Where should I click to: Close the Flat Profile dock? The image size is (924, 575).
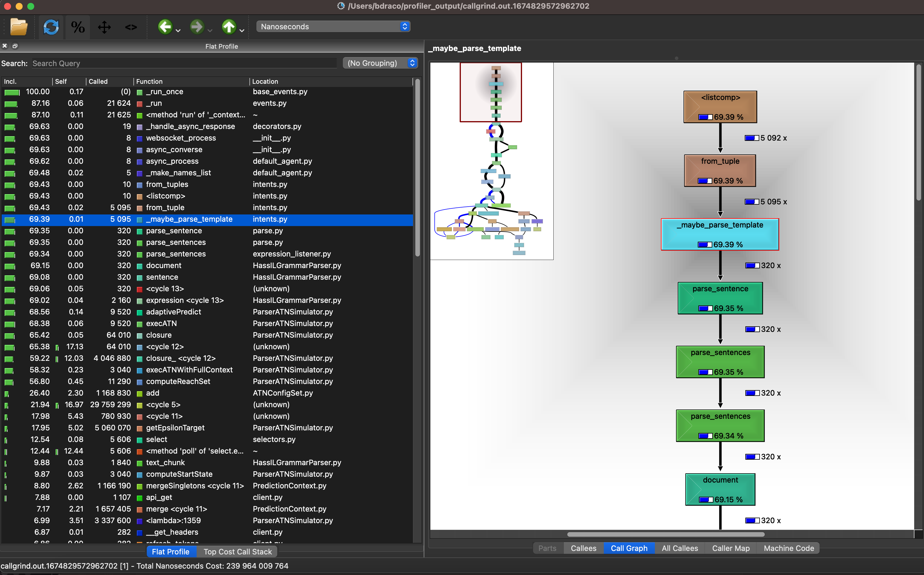click(5, 46)
